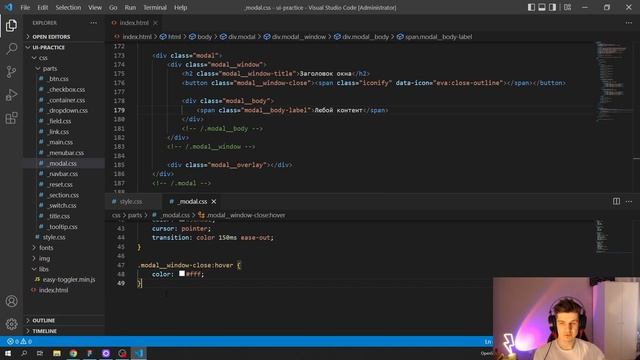The height and width of the screenshot is (360, 640).
Task: Open more actions for upper editor group
Action: [x=629, y=23]
